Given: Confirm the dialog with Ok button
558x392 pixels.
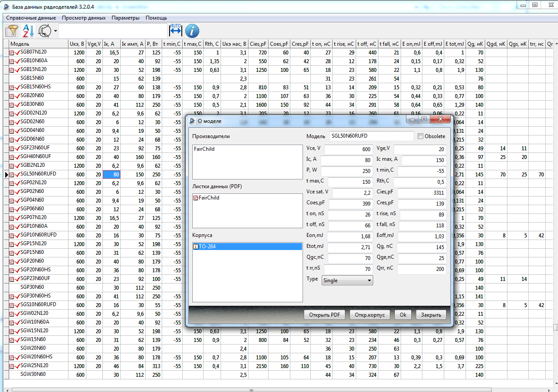Looking at the screenshot, I should (x=403, y=315).
